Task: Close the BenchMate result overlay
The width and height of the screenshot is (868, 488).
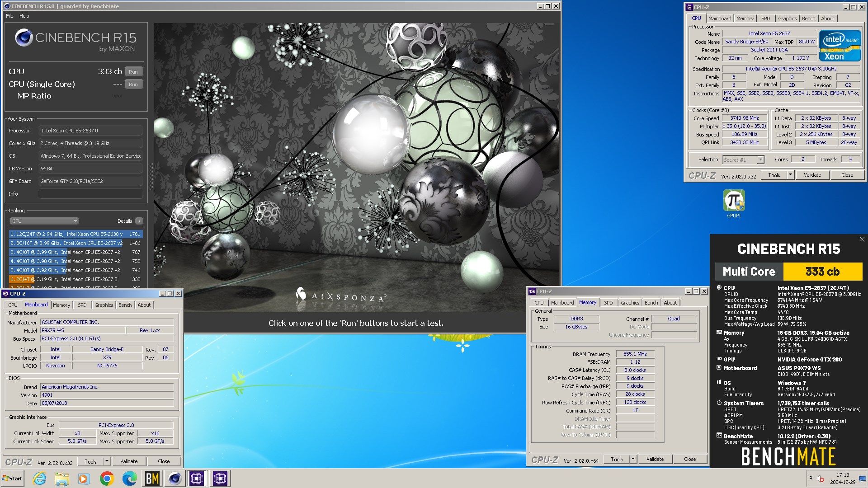Action: pyautogui.click(x=862, y=239)
